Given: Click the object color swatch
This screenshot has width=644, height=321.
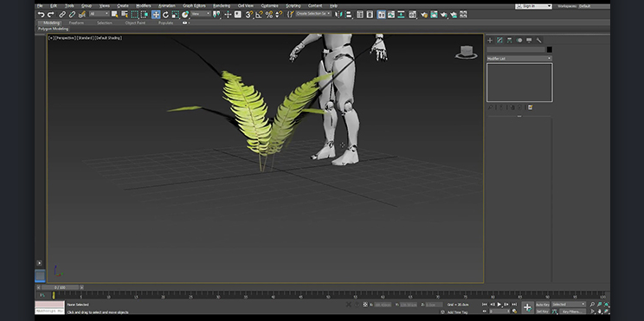Looking at the screenshot, I should coord(550,49).
